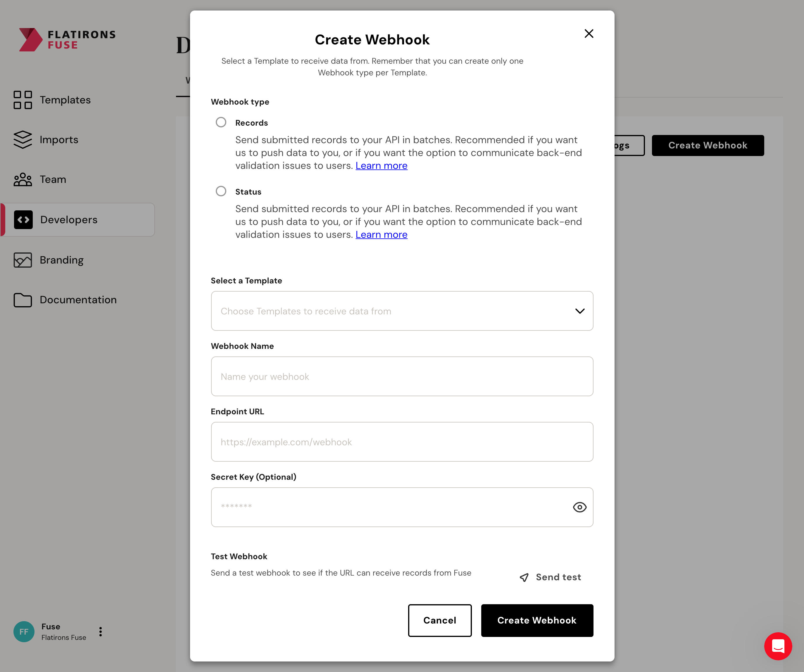Click the Flatirons Fuse logo
The width and height of the screenshot is (804, 672).
point(67,39)
